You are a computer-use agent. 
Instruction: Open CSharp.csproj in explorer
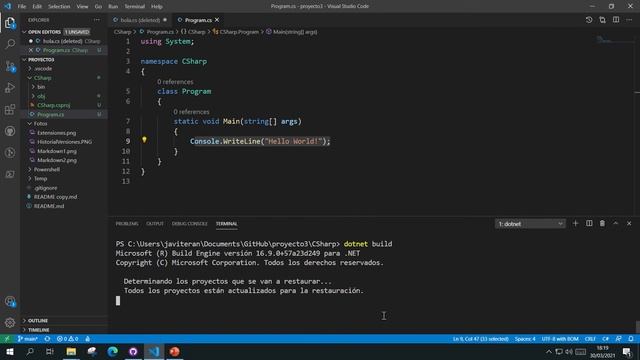53,105
